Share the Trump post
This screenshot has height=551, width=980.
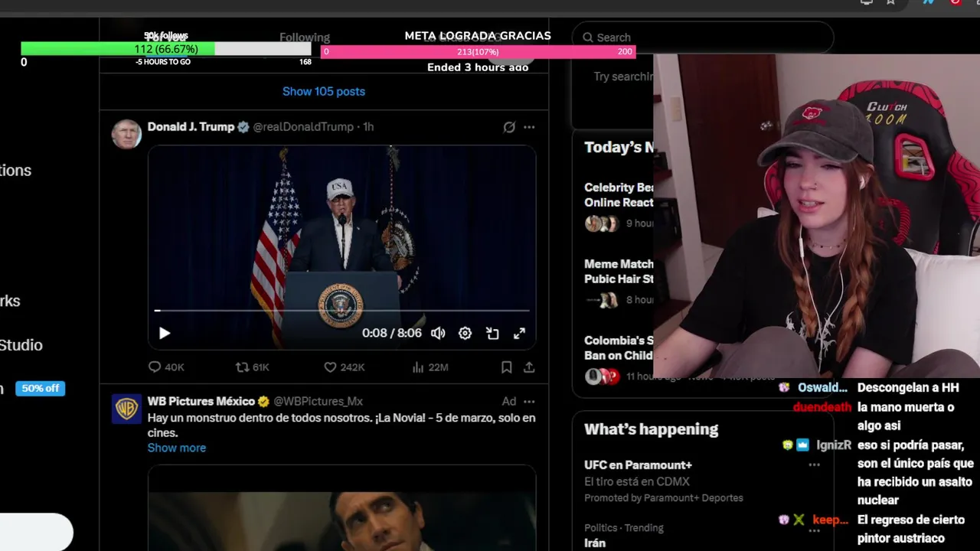click(x=529, y=367)
